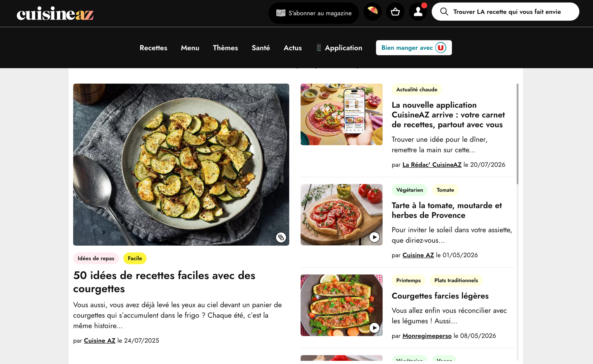Select the Végétarien tag above tomato tart
The height and width of the screenshot is (364, 593).
click(x=409, y=190)
